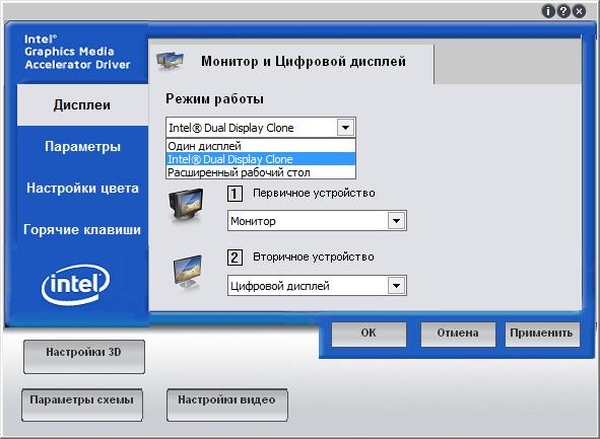Select Intel Dual Display Clone list option

click(x=261, y=159)
